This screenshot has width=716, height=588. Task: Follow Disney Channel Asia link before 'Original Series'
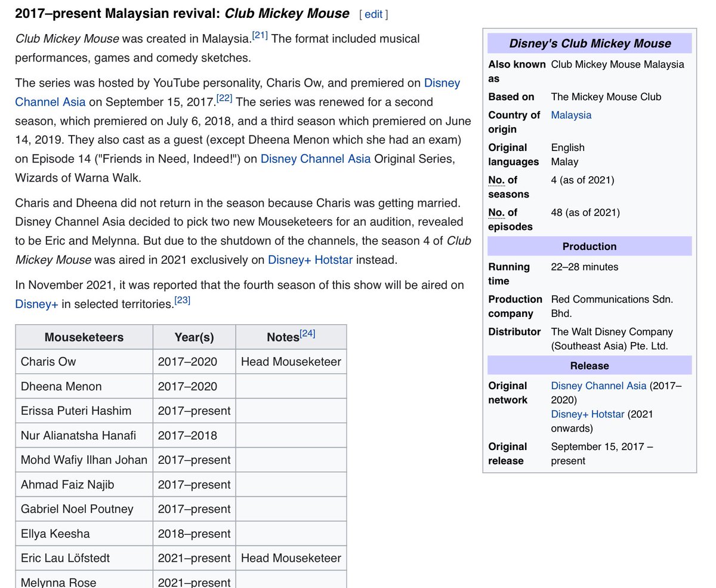point(316,159)
